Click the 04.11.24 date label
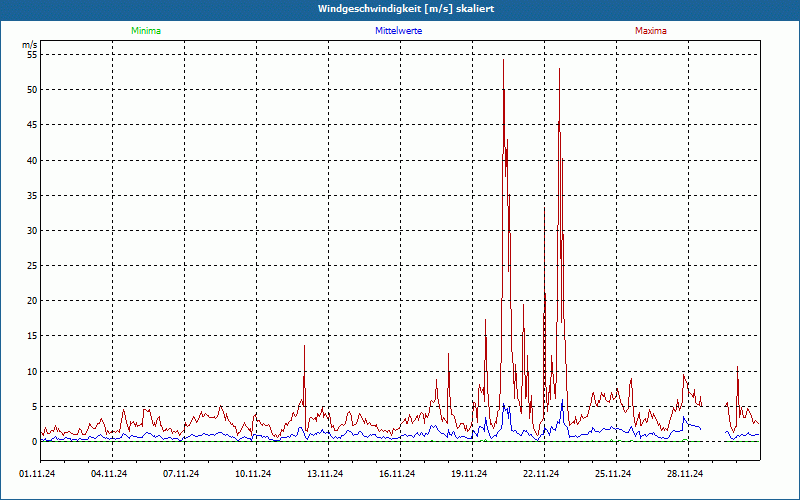Viewport: 800px width, 500px height. click(109, 474)
